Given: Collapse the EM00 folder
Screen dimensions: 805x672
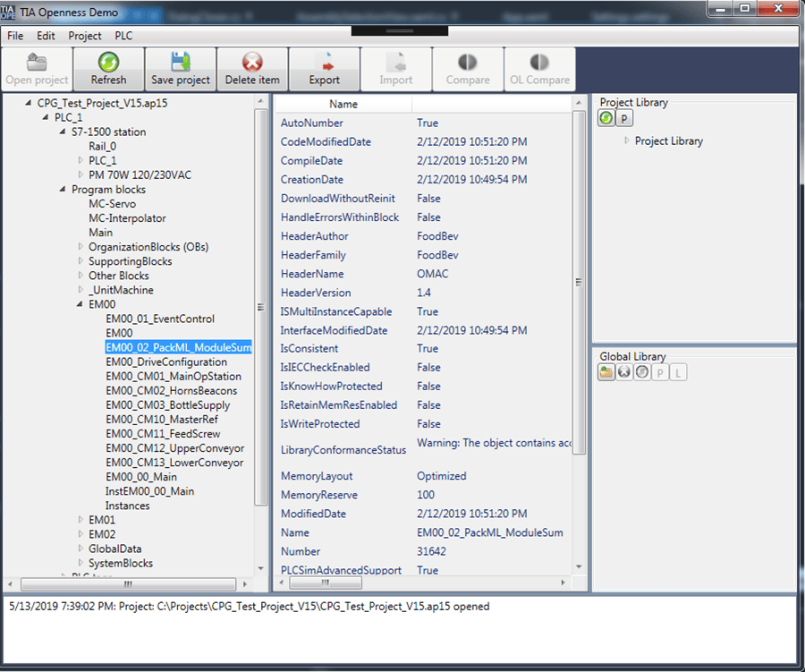Looking at the screenshot, I should pos(80,304).
